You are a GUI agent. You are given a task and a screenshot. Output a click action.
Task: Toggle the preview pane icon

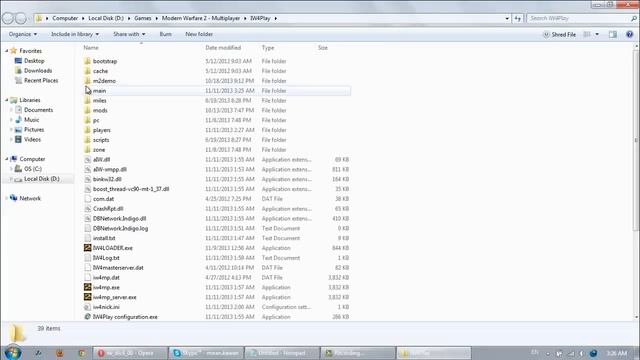point(613,34)
